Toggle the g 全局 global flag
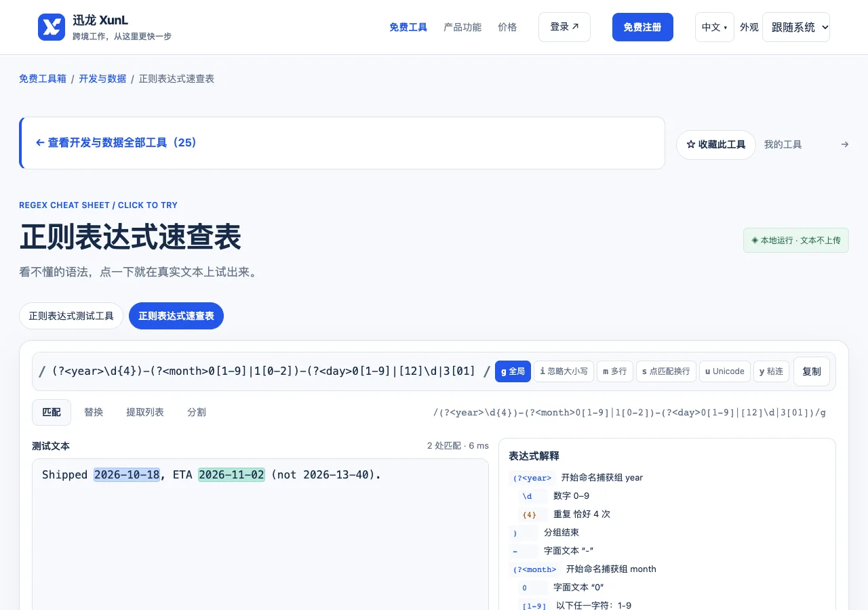Viewport: 868px width, 610px height. (x=513, y=371)
